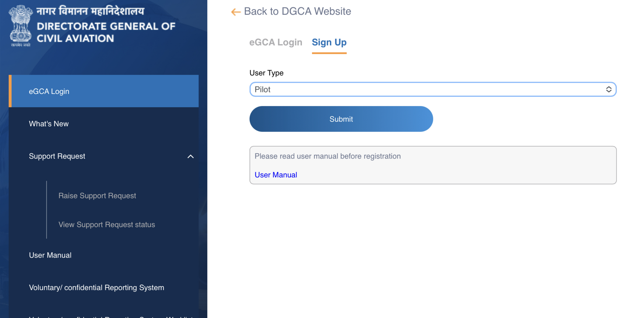Switch to the eGCA Login tab
The width and height of the screenshot is (644, 318).
[275, 42]
